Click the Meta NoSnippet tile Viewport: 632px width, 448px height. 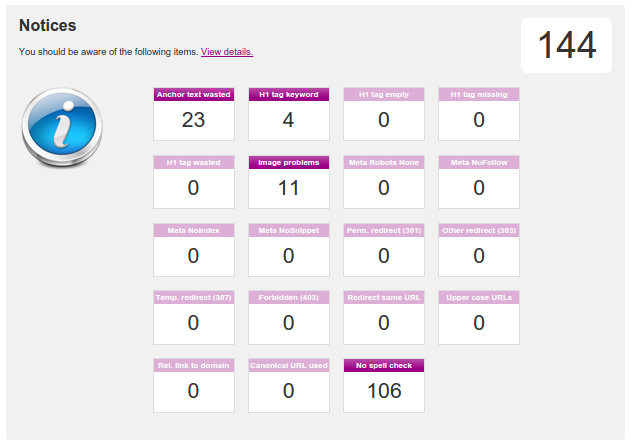click(289, 250)
